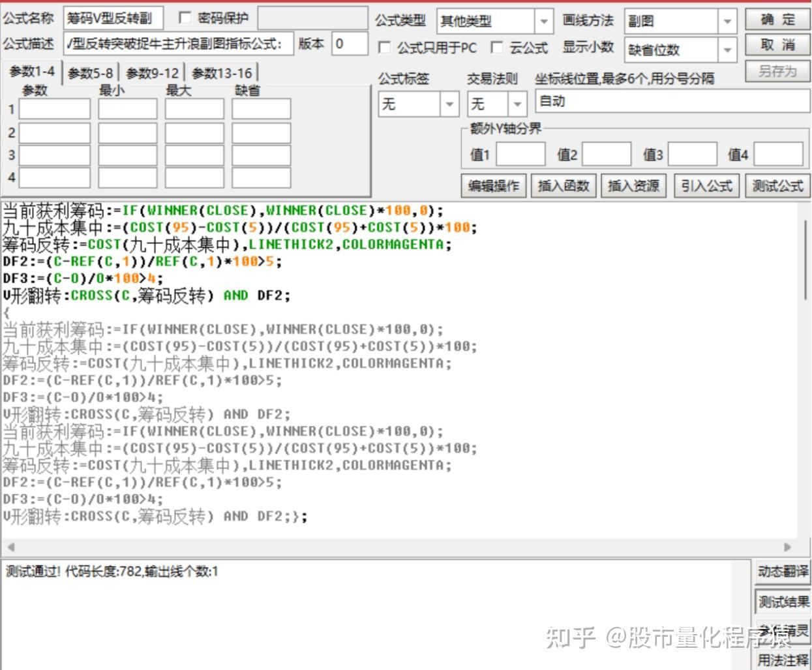Click the 取消 button

[x=777, y=45]
